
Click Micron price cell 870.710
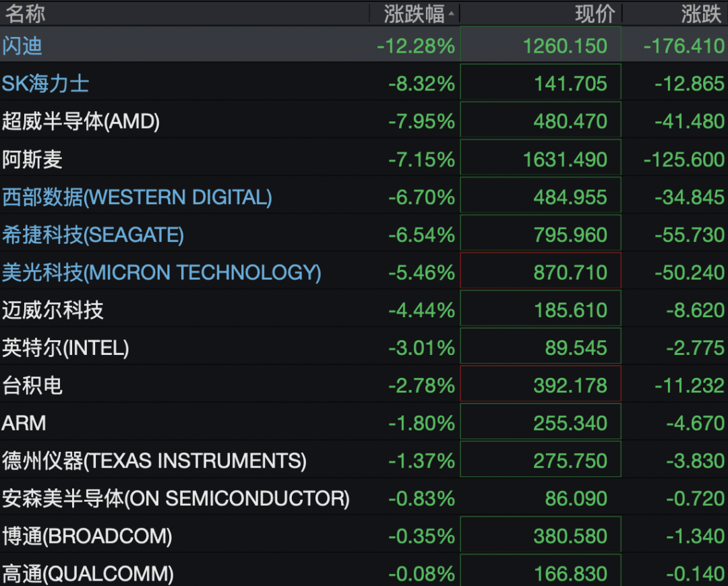(541, 271)
